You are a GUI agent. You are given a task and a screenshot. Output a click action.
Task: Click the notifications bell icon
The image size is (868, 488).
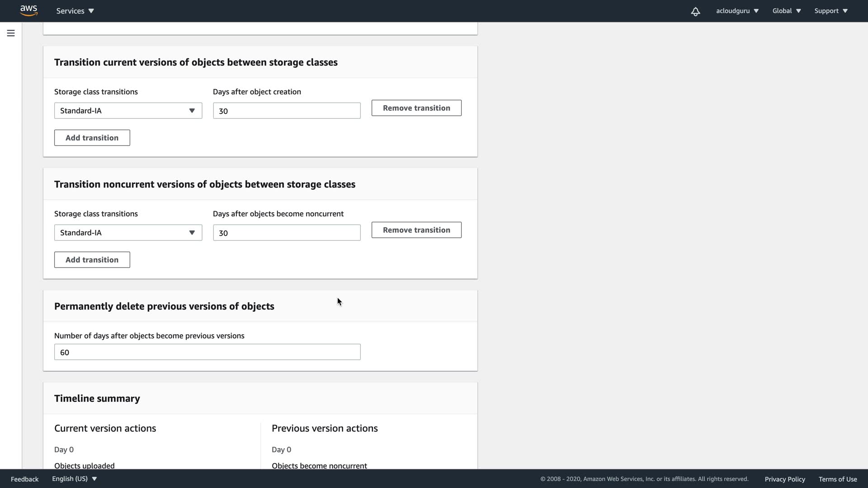[695, 11]
